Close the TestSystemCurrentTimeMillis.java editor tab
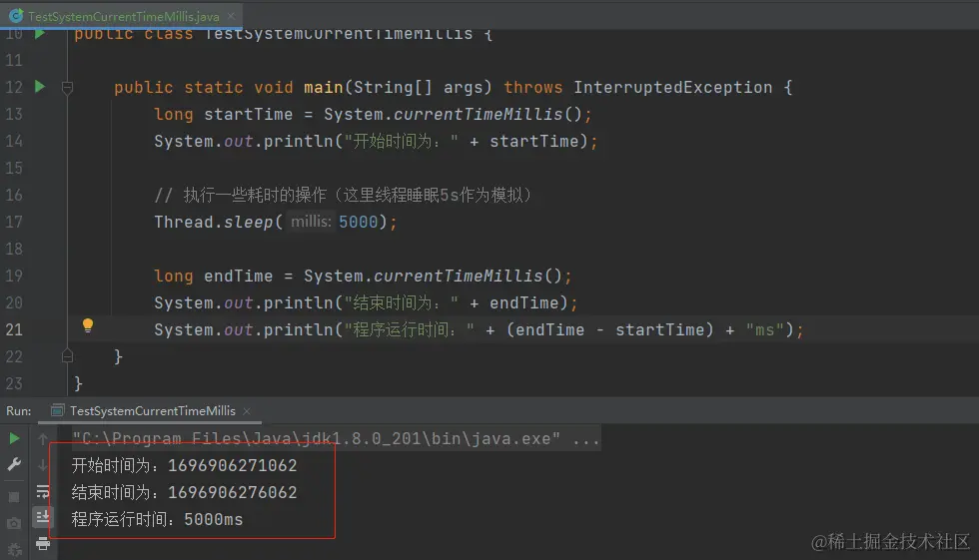Viewport: 979px width, 560px height. (x=231, y=16)
